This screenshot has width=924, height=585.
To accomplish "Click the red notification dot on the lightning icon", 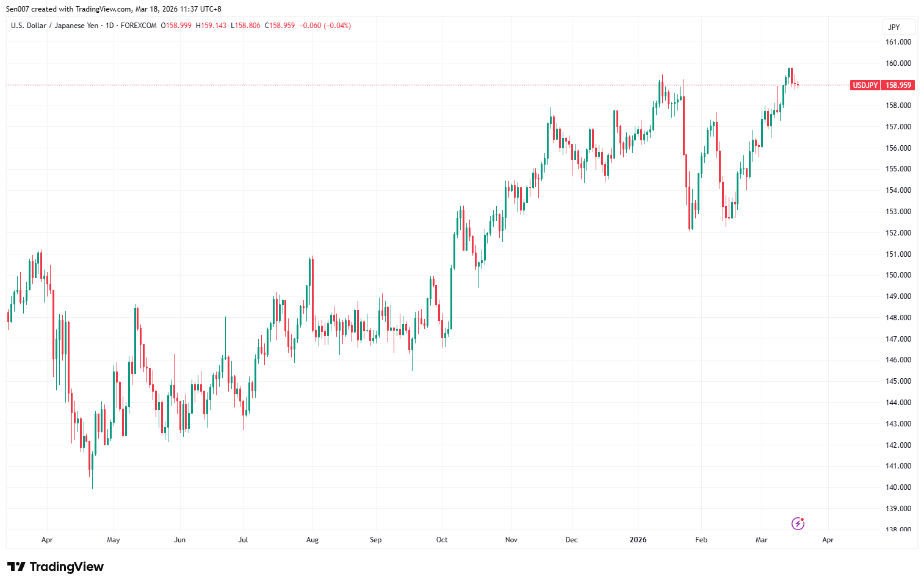I will pyautogui.click(x=803, y=518).
